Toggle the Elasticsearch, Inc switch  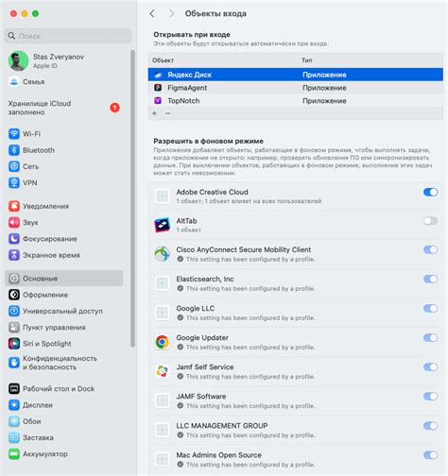click(x=430, y=279)
